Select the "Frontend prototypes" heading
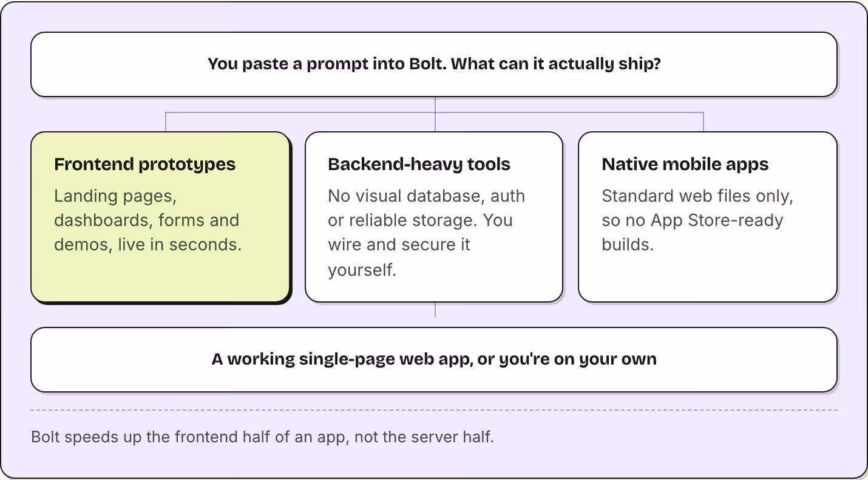 pos(145,164)
